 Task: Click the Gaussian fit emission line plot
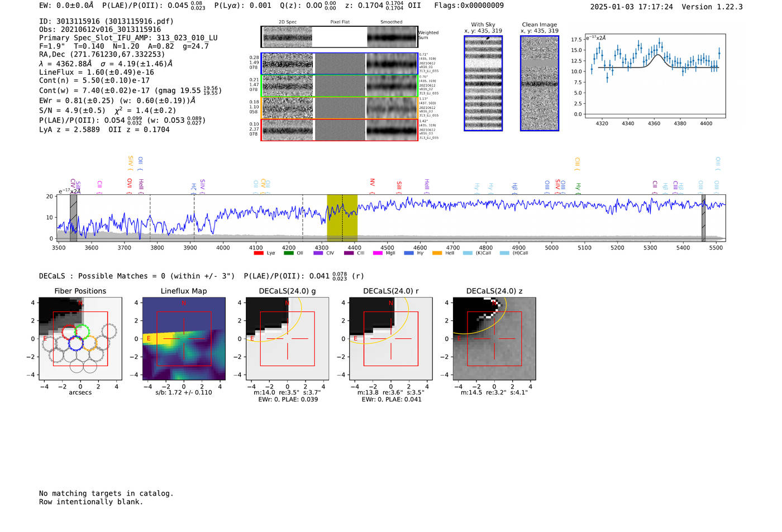click(654, 76)
